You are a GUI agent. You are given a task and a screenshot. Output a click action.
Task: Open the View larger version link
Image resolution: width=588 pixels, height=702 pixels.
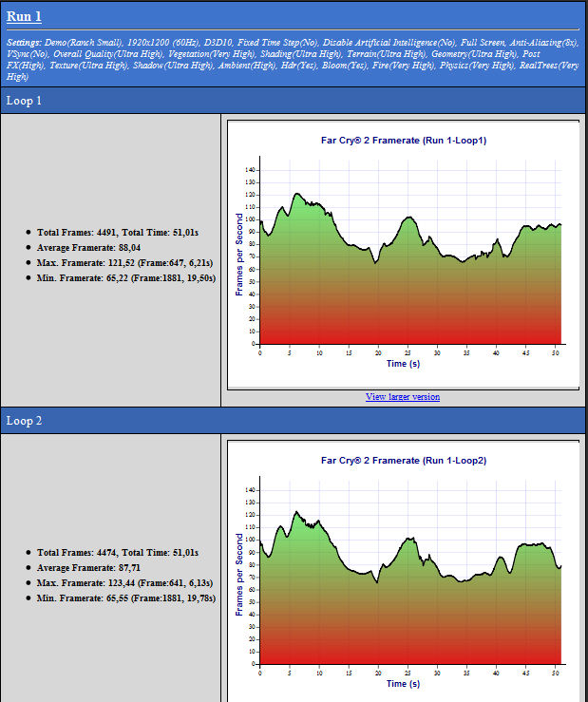(x=403, y=397)
